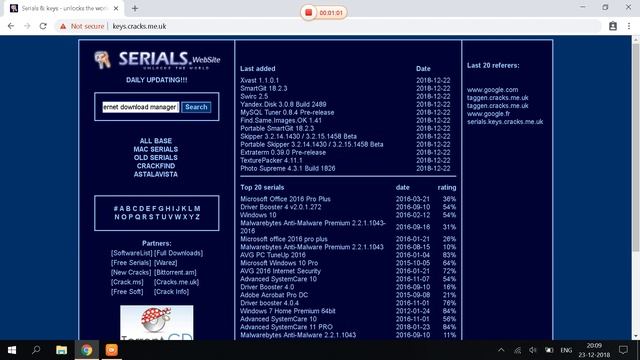Open the [Bittorrent.am] partner link

(x=175, y=272)
